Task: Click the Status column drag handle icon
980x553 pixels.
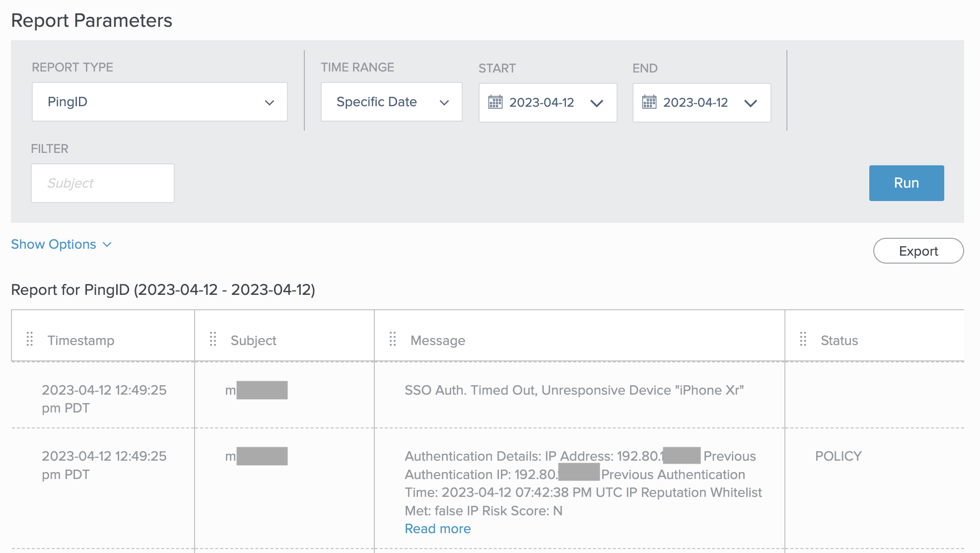Action: click(x=803, y=340)
